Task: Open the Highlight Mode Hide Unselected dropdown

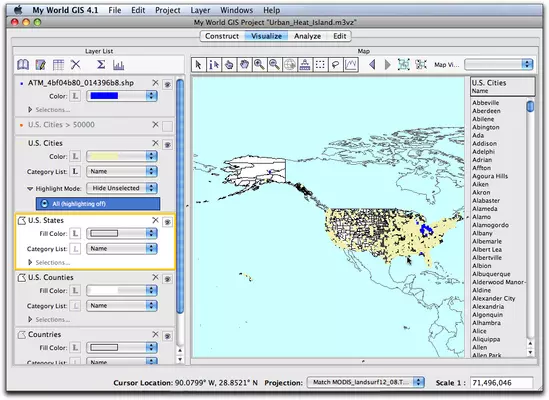Action: (x=122, y=188)
